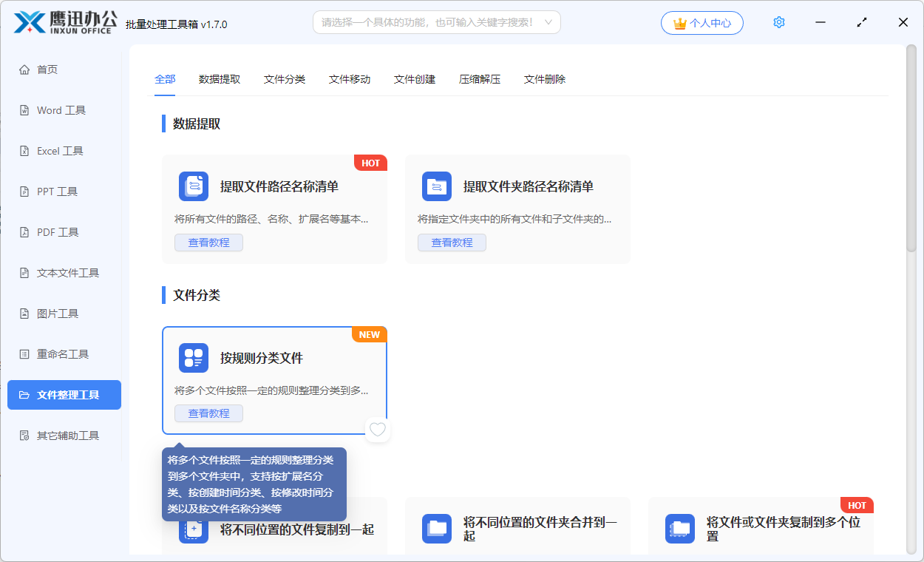Screen dimensions: 924x562
Task: Select 重命名工具 in the sidebar
Action: pos(63,354)
